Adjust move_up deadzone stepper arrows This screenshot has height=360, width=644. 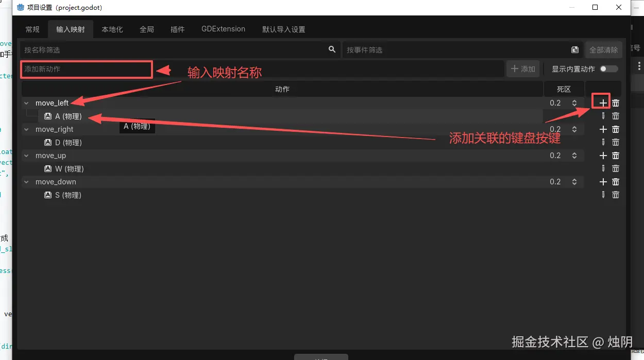pos(574,156)
